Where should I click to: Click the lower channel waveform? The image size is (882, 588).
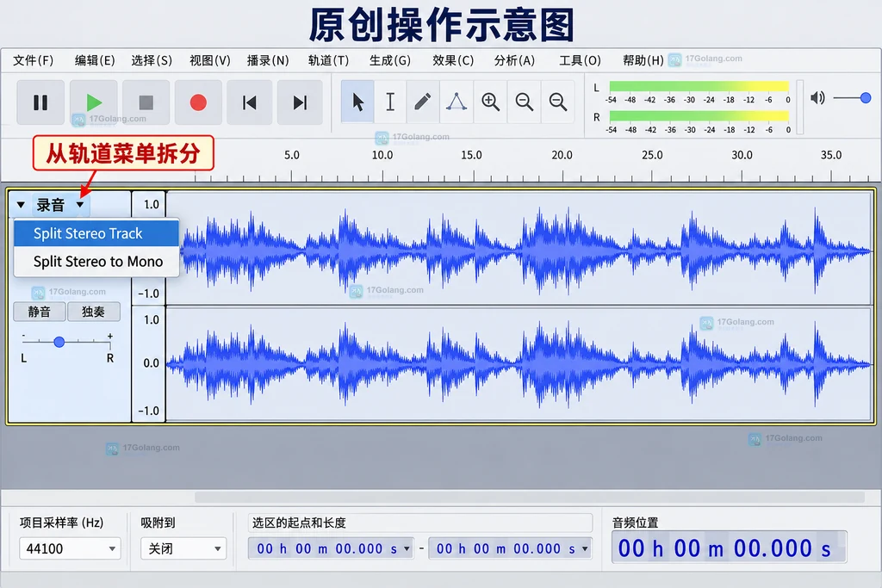pyautogui.click(x=519, y=363)
